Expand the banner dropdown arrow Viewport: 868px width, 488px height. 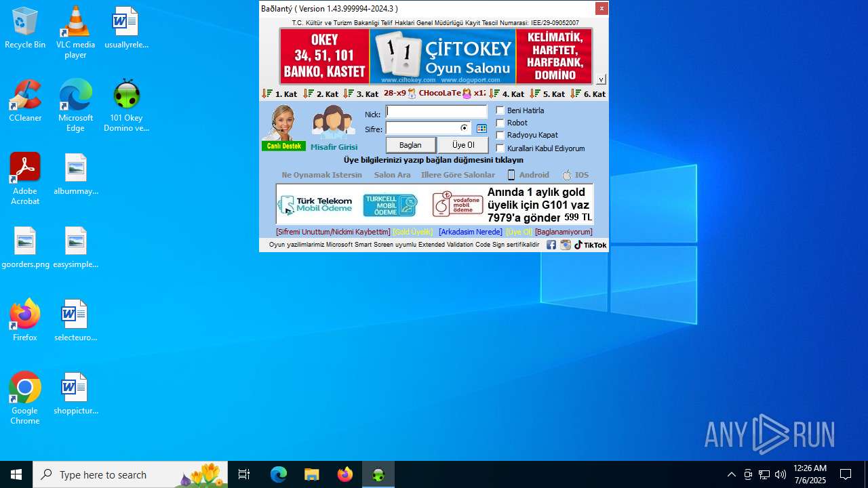click(601, 79)
